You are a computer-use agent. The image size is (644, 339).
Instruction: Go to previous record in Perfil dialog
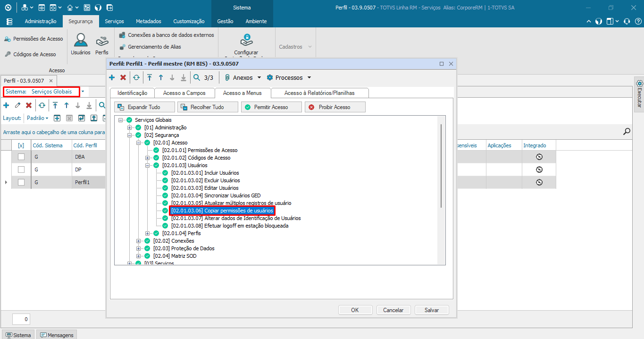click(x=161, y=77)
